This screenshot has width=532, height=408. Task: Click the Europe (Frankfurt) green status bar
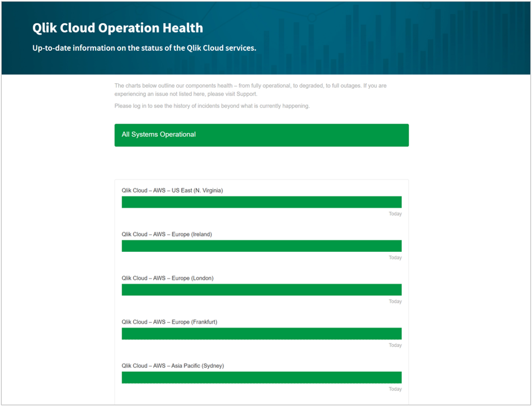(x=261, y=333)
